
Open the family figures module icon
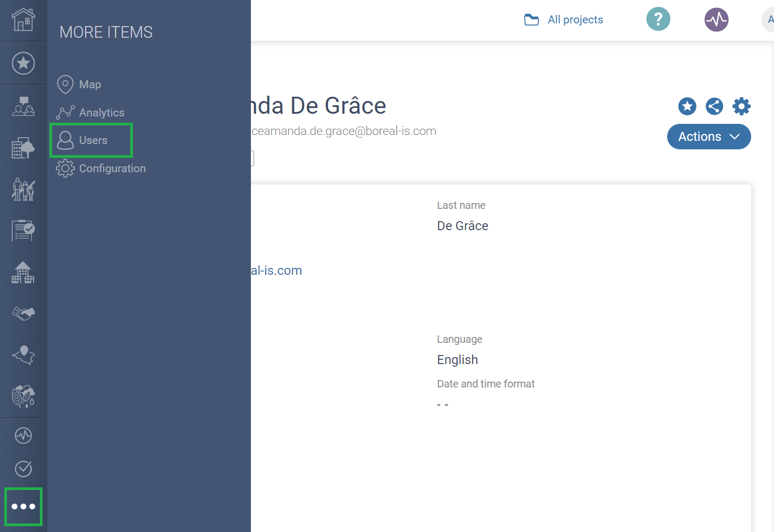23,189
